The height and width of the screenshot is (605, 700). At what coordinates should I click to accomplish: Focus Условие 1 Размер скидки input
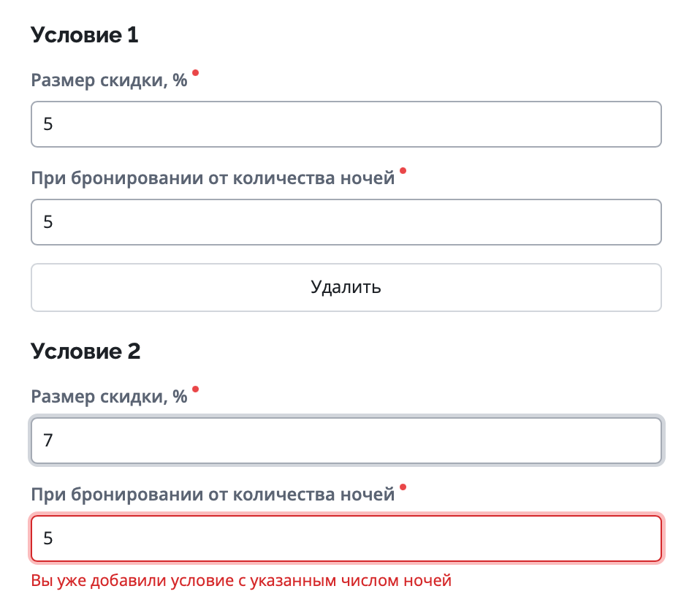(x=346, y=124)
